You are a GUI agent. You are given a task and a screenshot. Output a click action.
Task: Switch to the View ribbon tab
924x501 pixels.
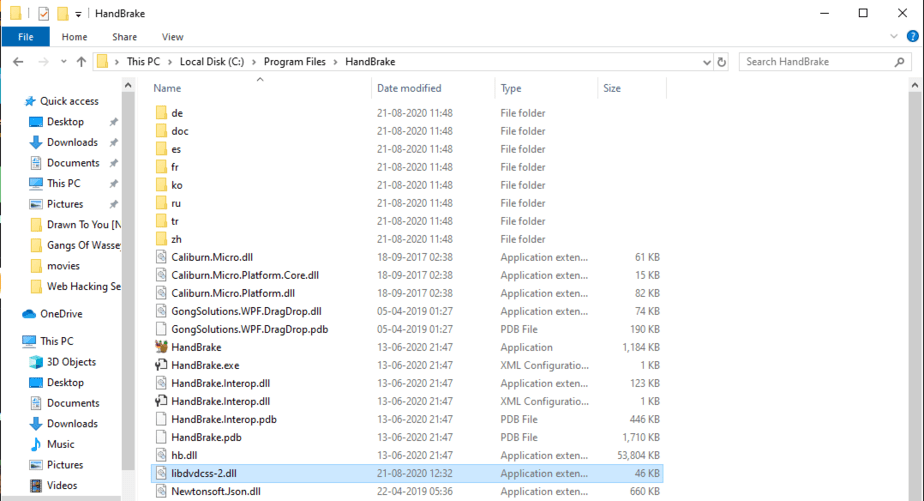point(172,37)
